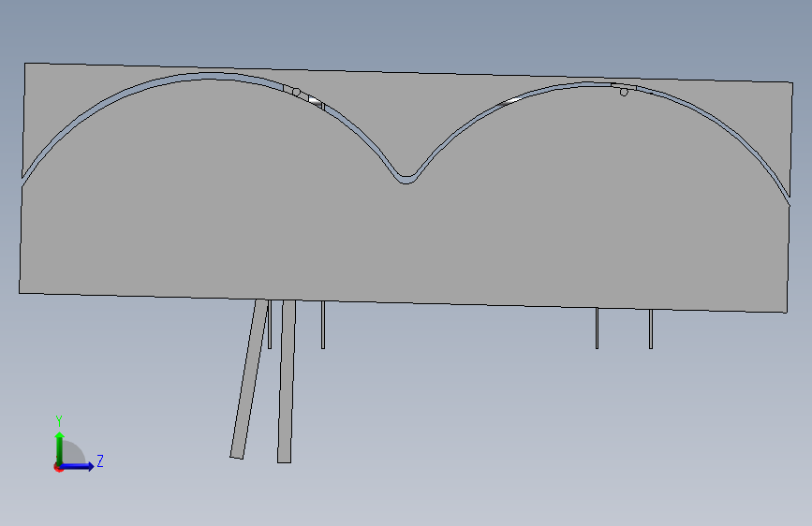Click the red origin ball of the axis triad
The height and width of the screenshot is (526, 812).
click(58, 467)
